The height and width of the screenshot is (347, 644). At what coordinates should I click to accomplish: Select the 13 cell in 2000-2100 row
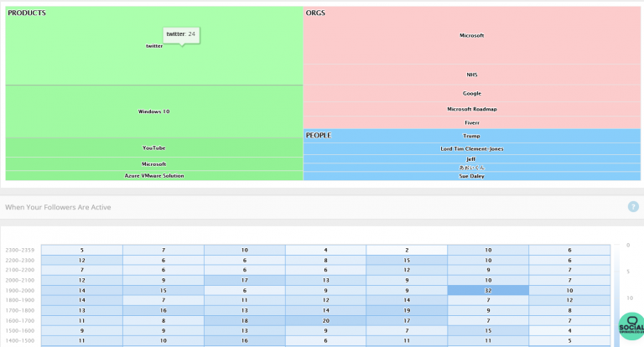pyautogui.click(x=325, y=280)
